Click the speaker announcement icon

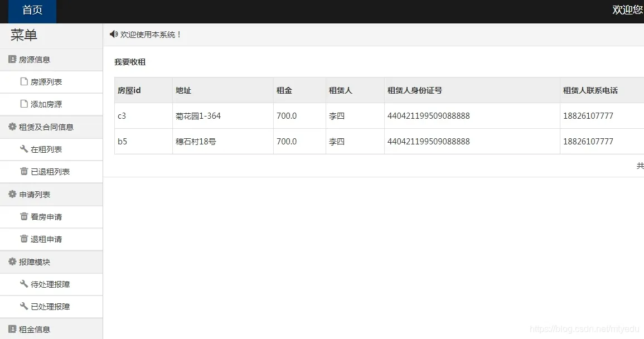(114, 34)
